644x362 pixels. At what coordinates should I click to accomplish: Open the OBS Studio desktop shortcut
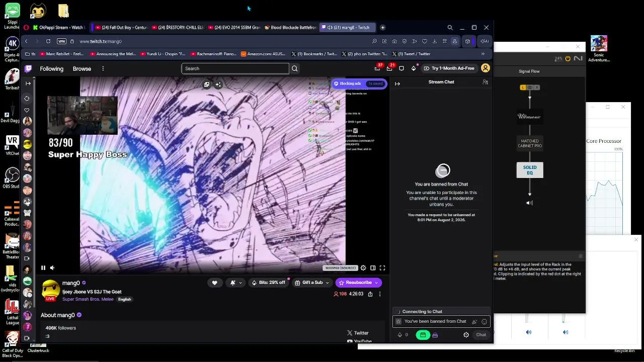click(12, 178)
